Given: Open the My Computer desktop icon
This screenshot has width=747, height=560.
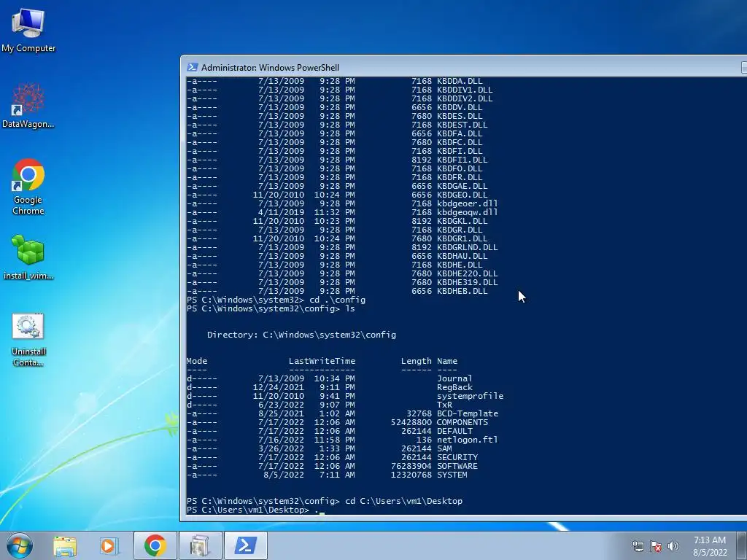Looking at the screenshot, I should [x=28, y=31].
